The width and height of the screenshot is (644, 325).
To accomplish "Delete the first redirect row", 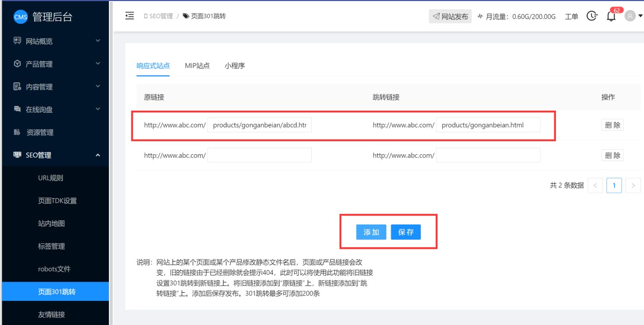I will (612, 125).
